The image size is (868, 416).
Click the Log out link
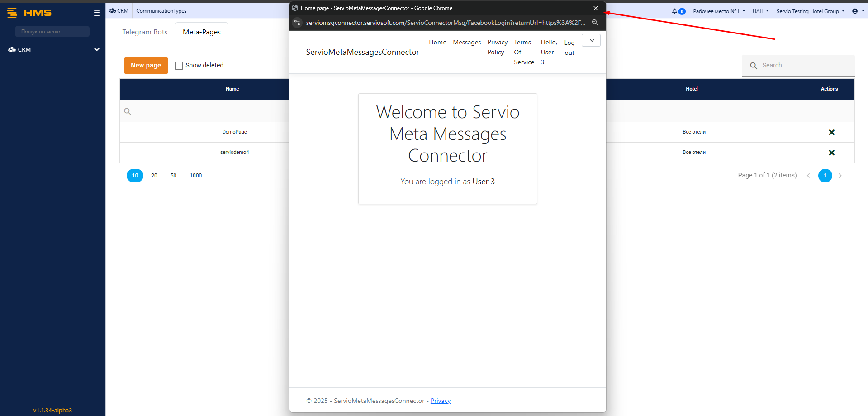click(x=569, y=48)
